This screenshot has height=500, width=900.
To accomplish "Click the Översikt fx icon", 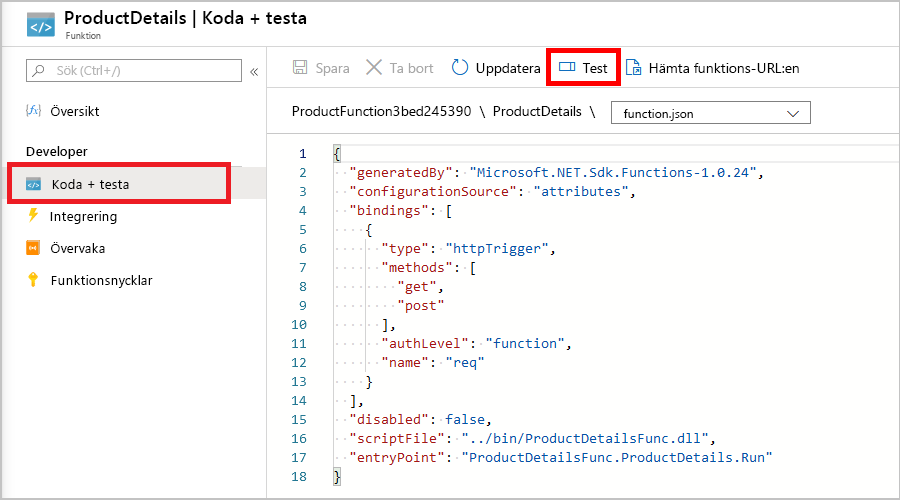I will [33, 111].
